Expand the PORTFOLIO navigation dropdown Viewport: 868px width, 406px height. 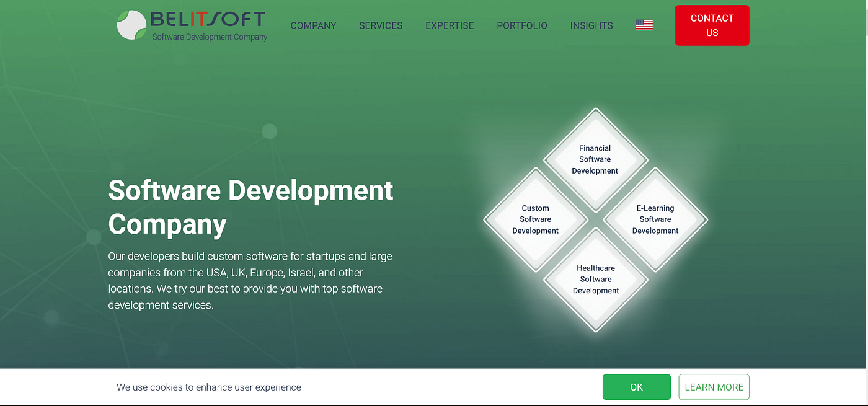pyautogui.click(x=521, y=25)
